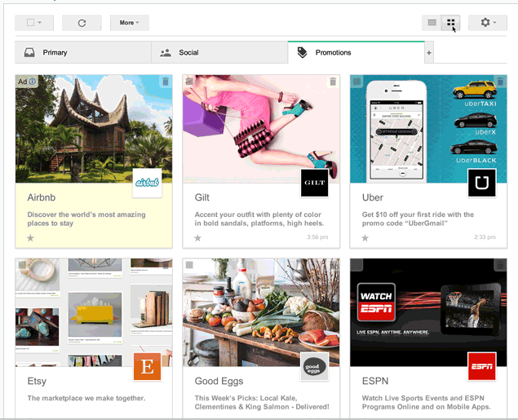The height and width of the screenshot is (420, 518).
Task: Open the Airbnb treehouse image
Action: click(94, 129)
